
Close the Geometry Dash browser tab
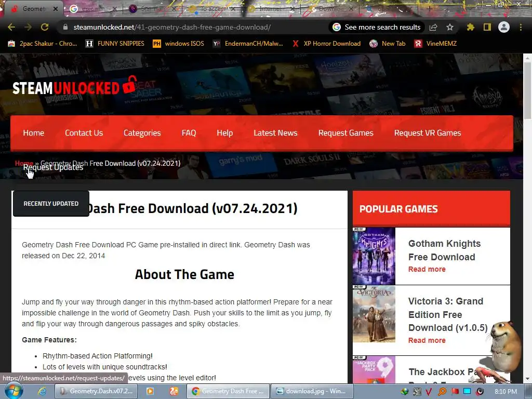(56, 9)
